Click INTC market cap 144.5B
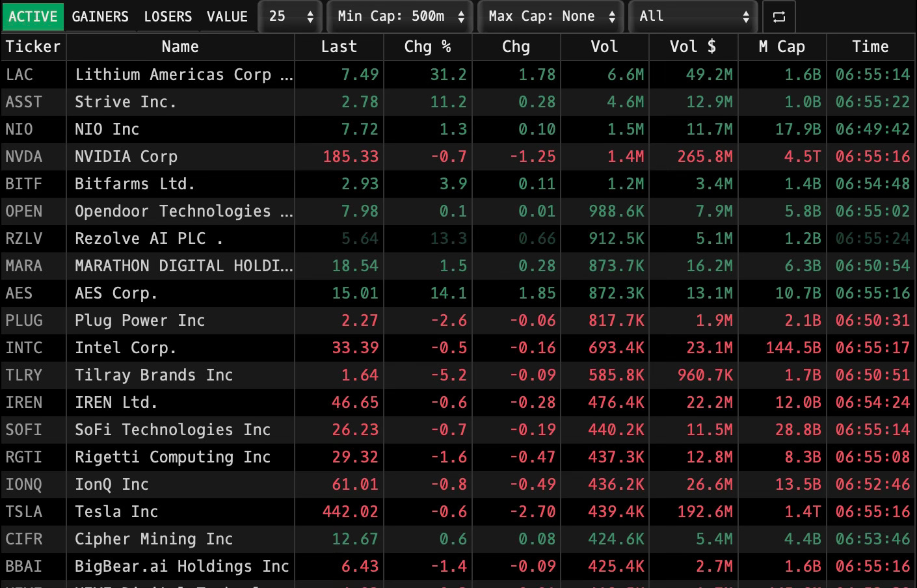 pos(793,348)
